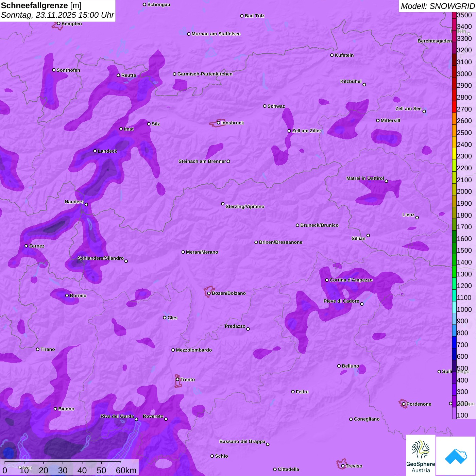Click the blue snow-house logo icon
The image size is (476, 476).
(456, 456)
